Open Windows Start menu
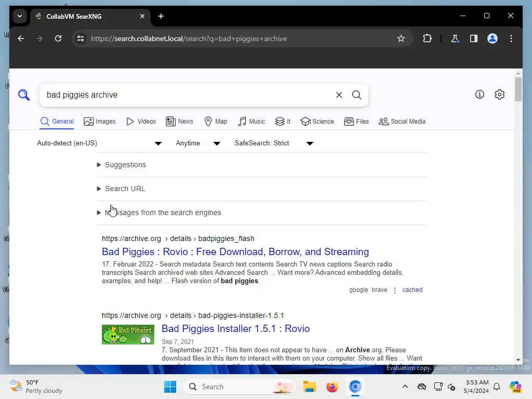The image size is (532, 399). click(x=170, y=387)
